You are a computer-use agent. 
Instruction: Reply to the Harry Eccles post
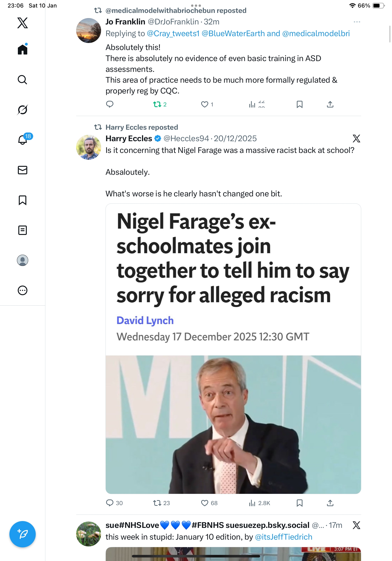click(110, 503)
